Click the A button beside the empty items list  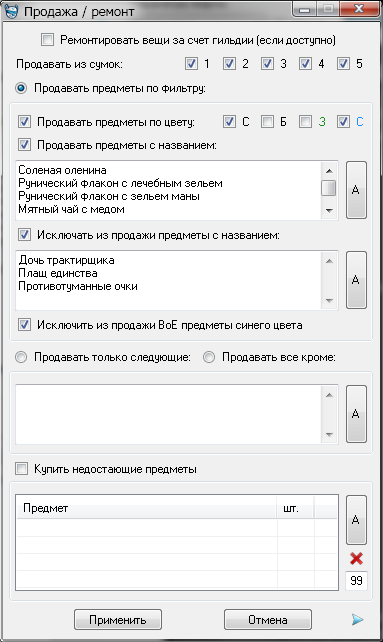(x=356, y=414)
